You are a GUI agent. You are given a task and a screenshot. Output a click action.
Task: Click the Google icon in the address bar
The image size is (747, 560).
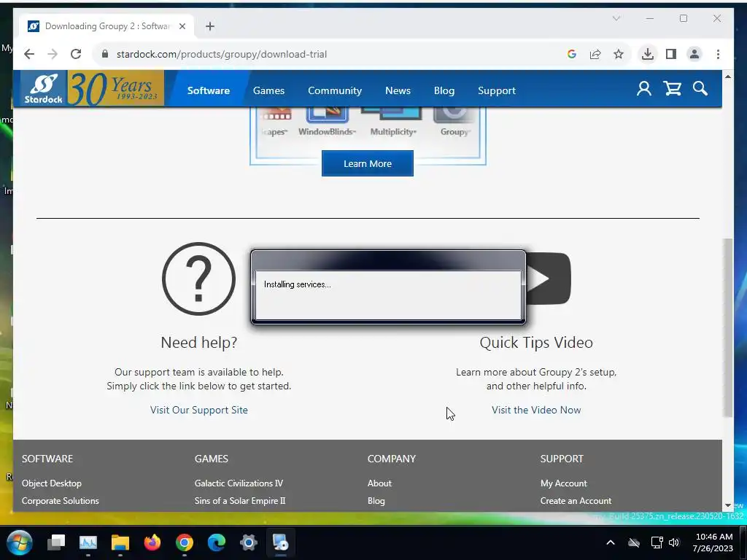pos(572,54)
